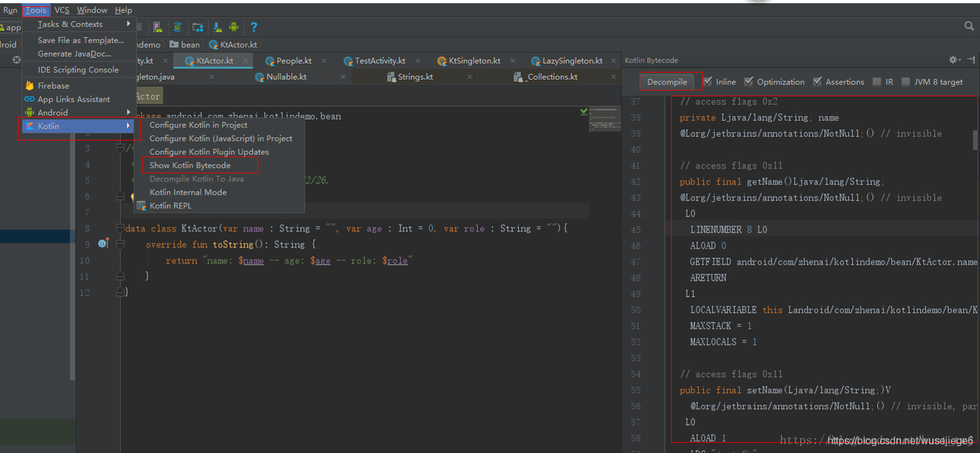The width and height of the screenshot is (980, 453).
Task: Choose Configure Kotlin (JavaScript) in Project
Action: [219, 138]
